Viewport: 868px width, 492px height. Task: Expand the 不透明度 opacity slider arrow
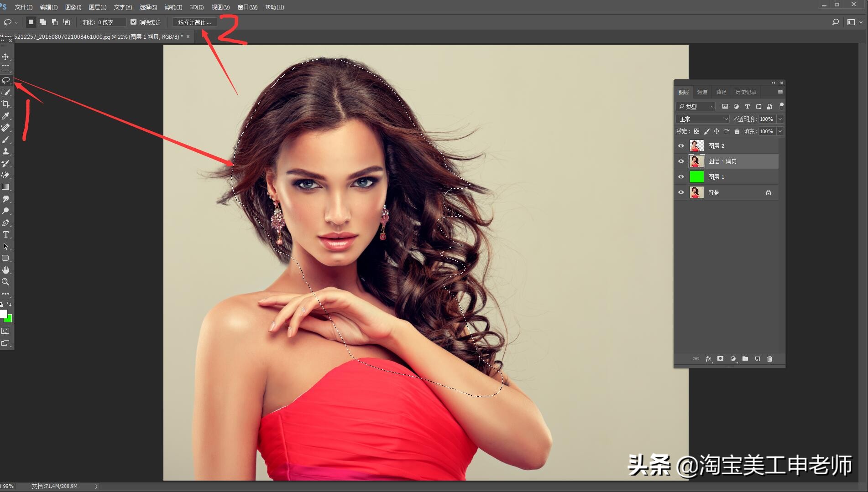[780, 119]
